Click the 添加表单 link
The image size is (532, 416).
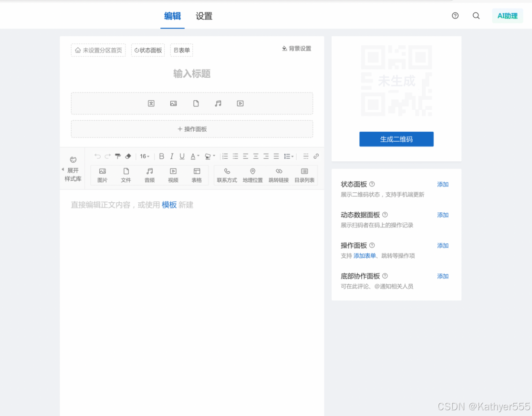[x=365, y=256]
